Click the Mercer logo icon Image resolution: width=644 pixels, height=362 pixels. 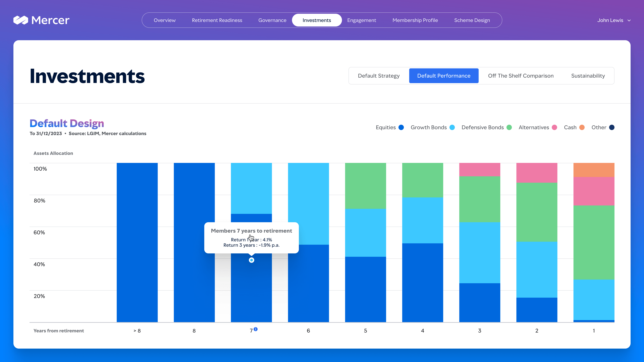click(x=20, y=20)
